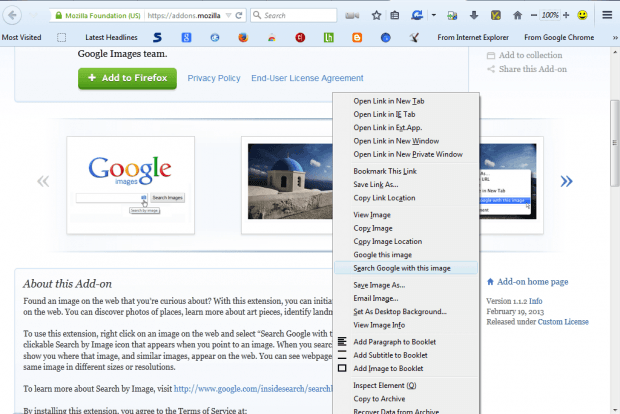Expand the IE Tab dropdown arrow
This screenshot has height=414, width=620.
tap(434, 15)
